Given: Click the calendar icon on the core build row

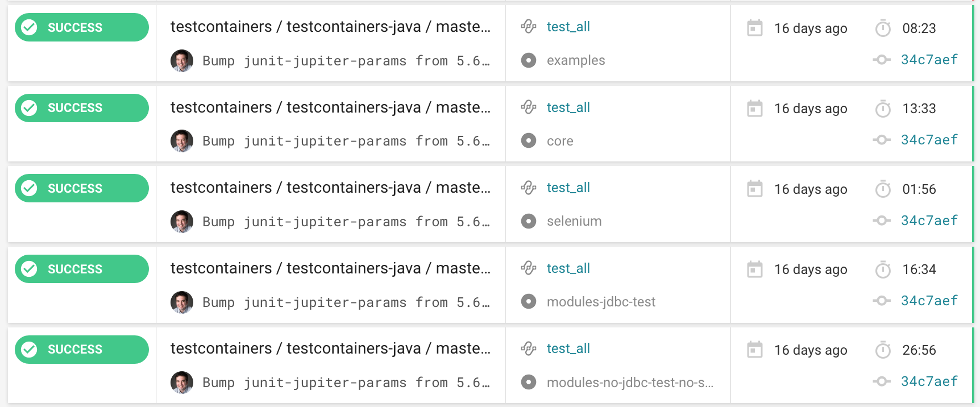Looking at the screenshot, I should point(754,108).
